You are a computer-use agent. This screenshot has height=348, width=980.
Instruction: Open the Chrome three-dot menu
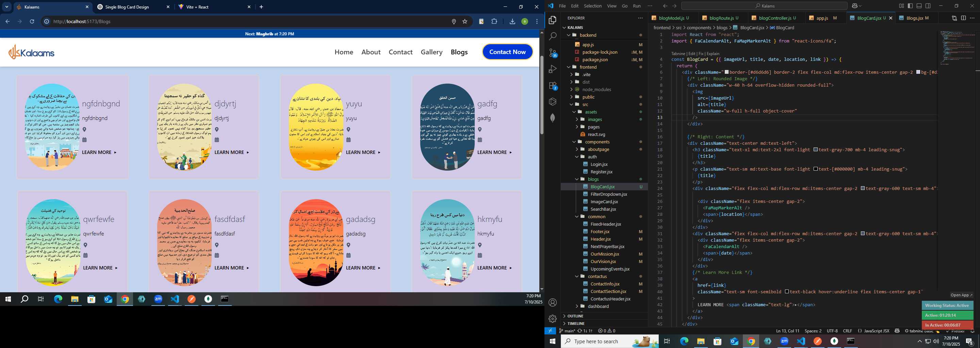537,21
